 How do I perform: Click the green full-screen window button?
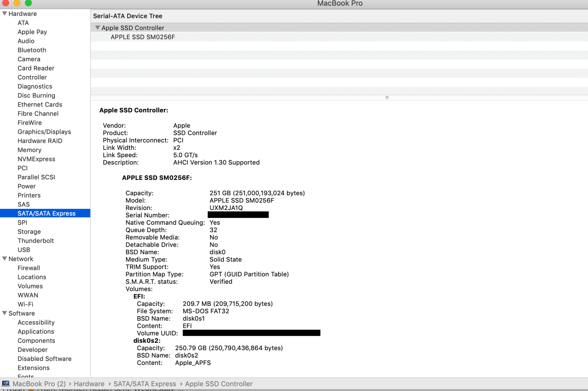coord(28,3)
